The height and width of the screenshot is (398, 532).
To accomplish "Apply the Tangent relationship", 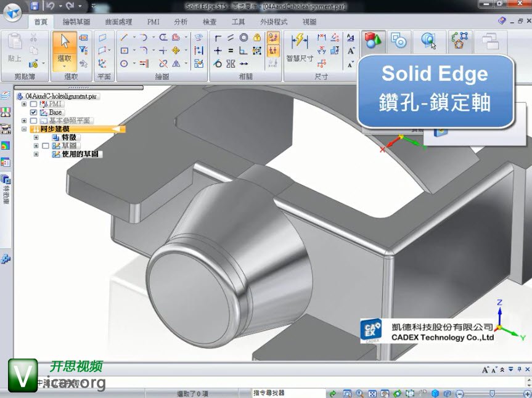I will click(x=218, y=63).
